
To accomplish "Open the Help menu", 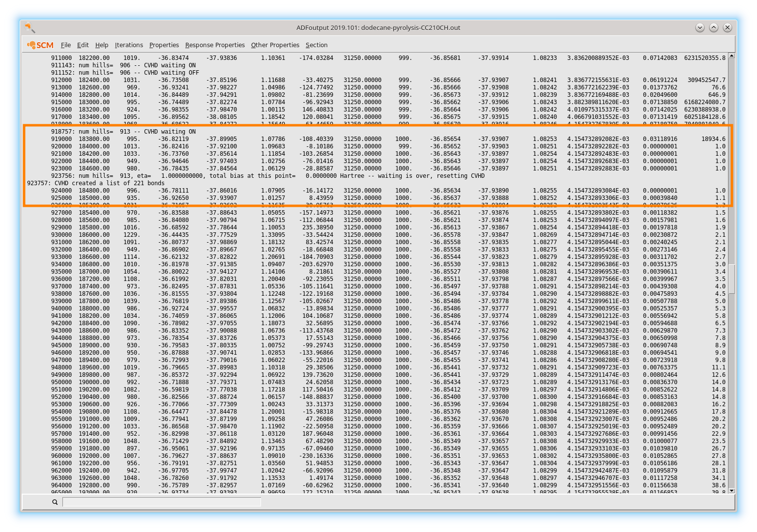I will pyautogui.click(x=102, y=45).
